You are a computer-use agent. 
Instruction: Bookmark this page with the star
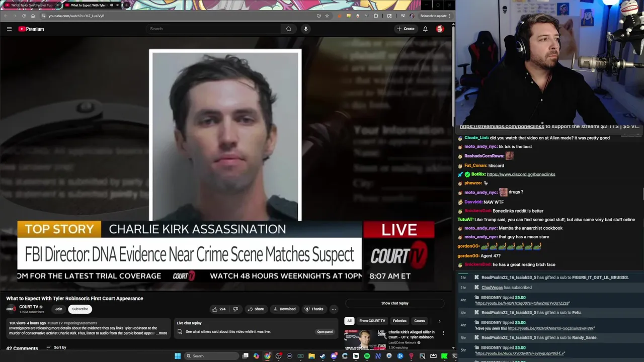[x=327, y=16]
